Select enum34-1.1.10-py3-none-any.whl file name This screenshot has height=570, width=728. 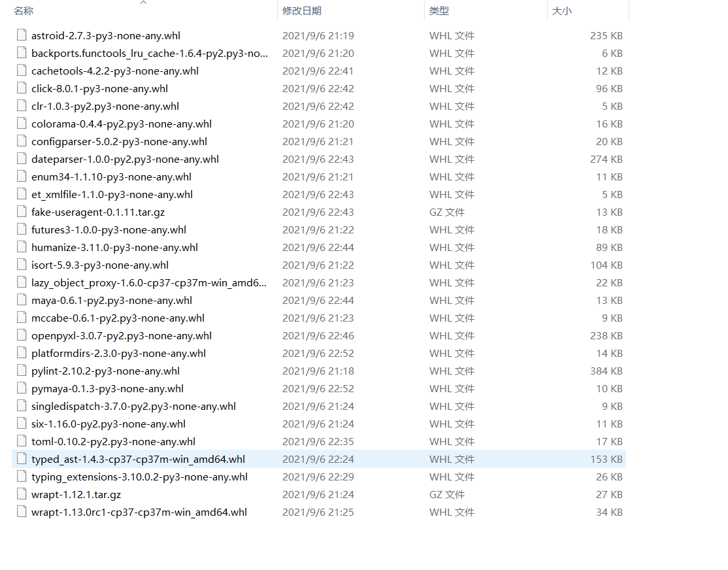point(111,177)
